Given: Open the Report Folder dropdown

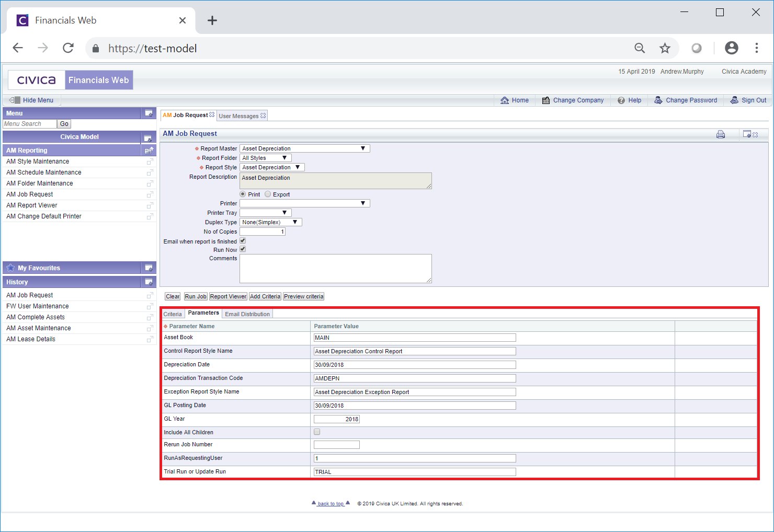Looking at the screenshot, I should click(266, 158).
